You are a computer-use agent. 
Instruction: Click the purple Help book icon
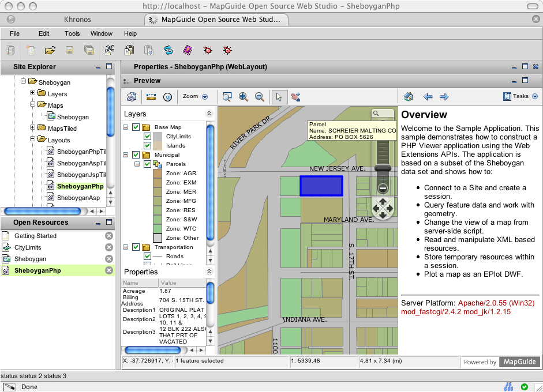pyautogui.click(x=188, y=50)
